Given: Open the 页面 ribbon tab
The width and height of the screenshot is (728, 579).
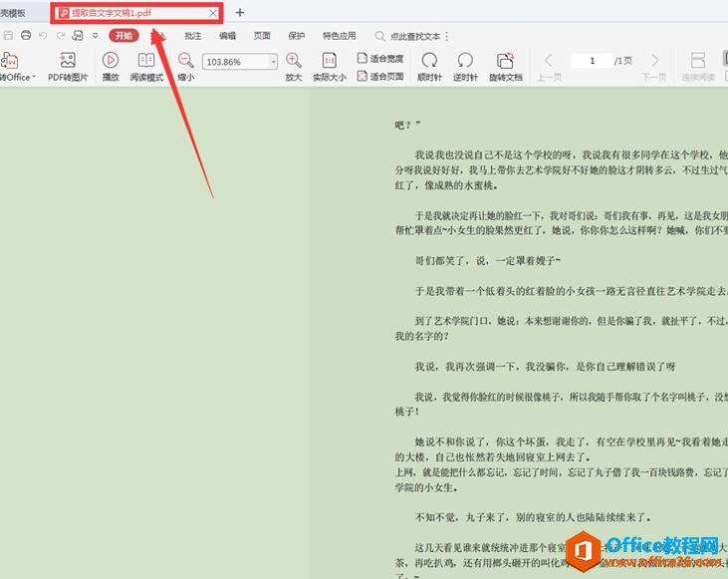Looking at the screenshot, I should click(262, 36).
